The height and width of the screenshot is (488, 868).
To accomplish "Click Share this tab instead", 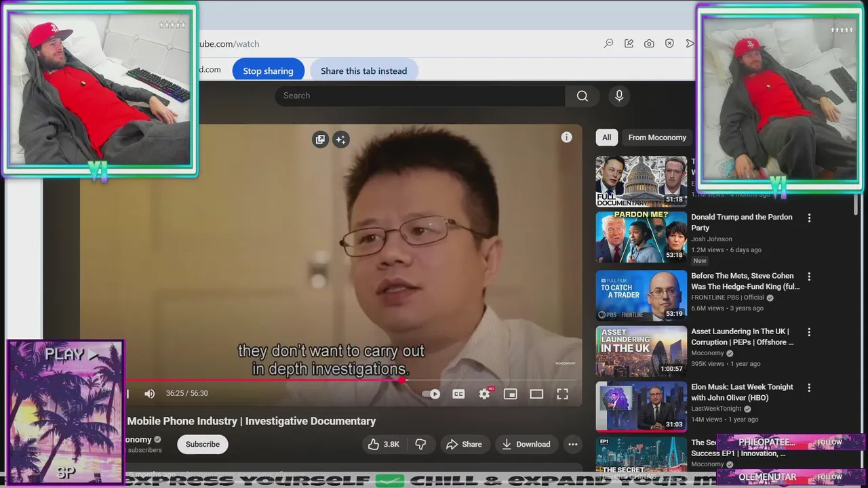I will click(363, 70).
